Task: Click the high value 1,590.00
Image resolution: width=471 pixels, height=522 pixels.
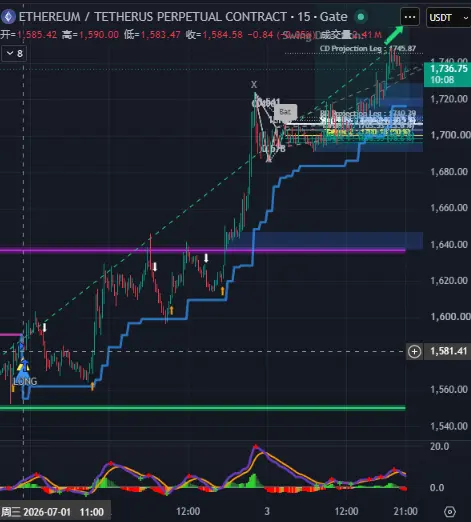Action: pos(99,34)
